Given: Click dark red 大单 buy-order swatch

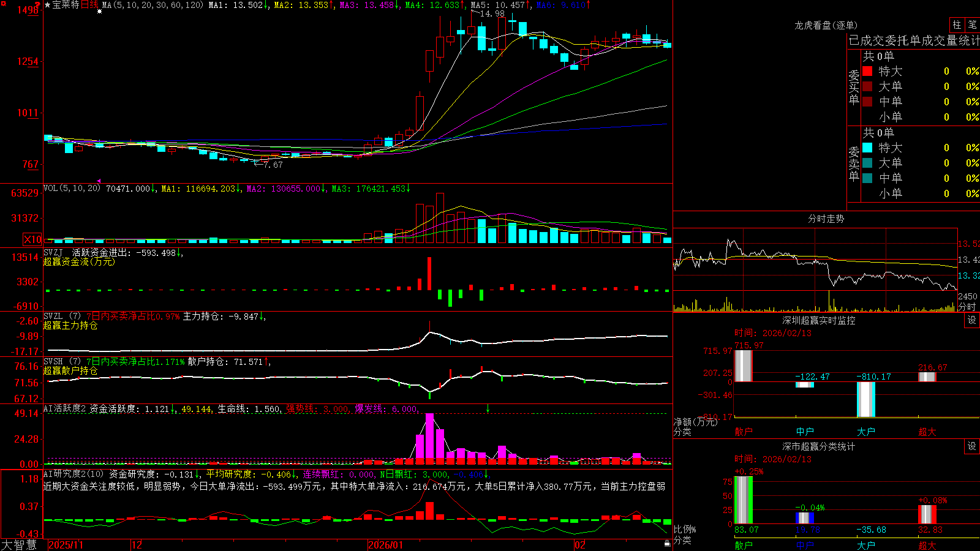Looking at the screenshot, I should tap(867, 86).
